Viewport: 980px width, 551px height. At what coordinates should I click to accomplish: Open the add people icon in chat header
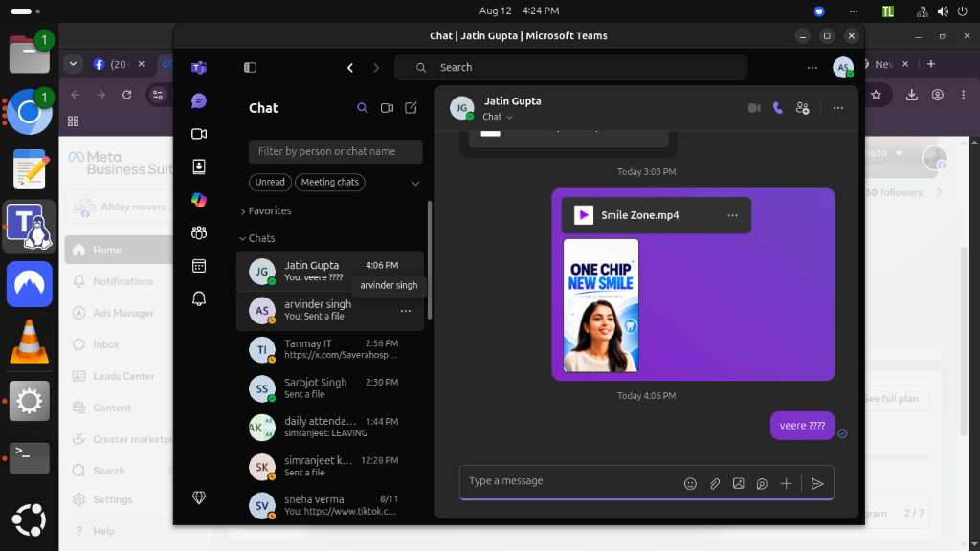pos(803,108)
